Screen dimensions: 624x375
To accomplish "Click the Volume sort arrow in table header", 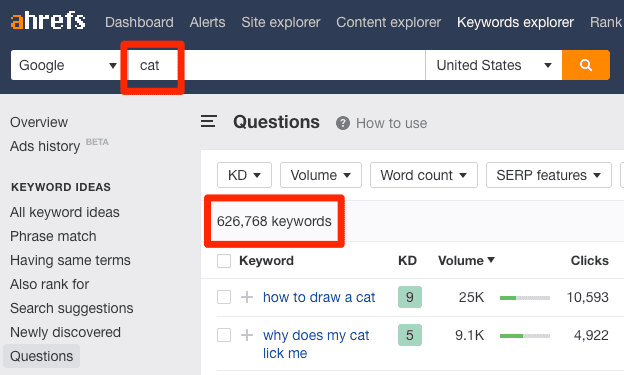I will 491,260.
